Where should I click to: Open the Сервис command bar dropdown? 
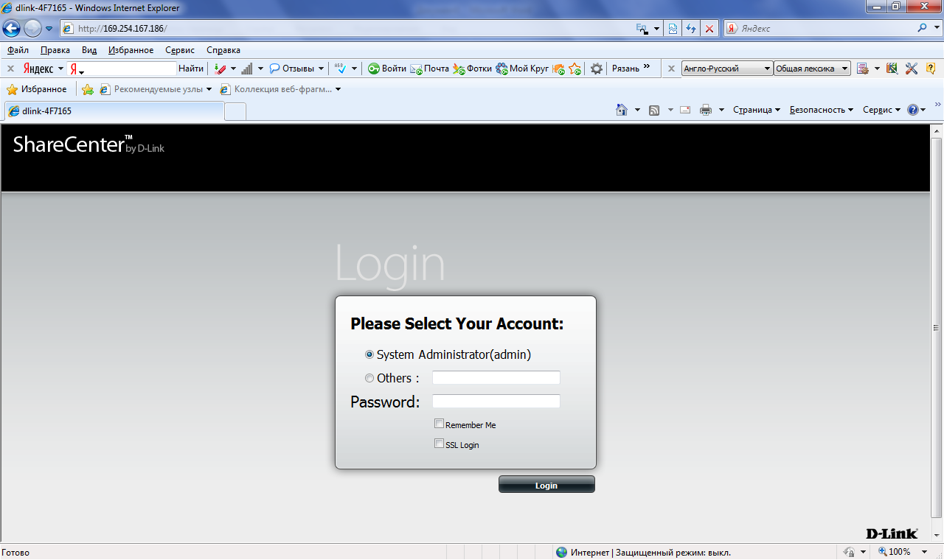[x=881, y=110]
